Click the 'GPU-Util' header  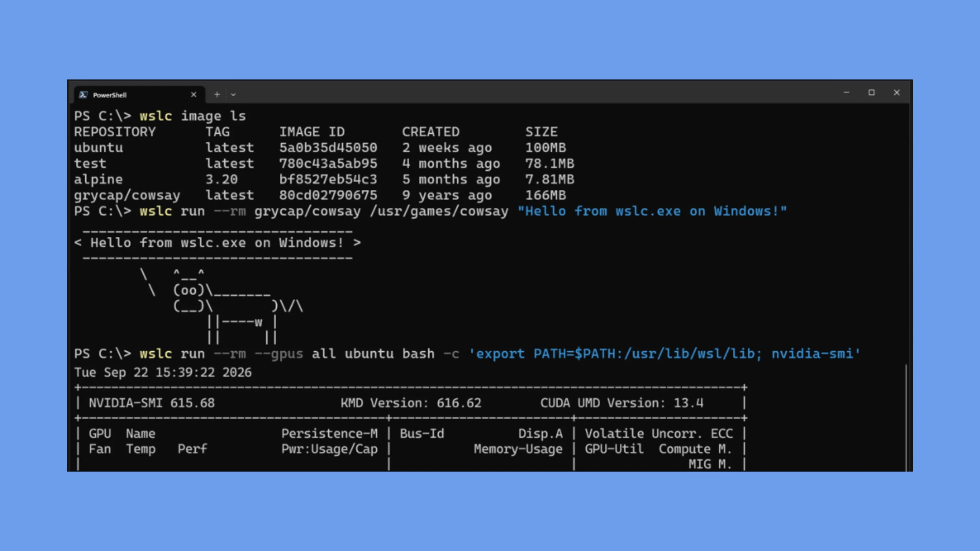pos(615,449)
